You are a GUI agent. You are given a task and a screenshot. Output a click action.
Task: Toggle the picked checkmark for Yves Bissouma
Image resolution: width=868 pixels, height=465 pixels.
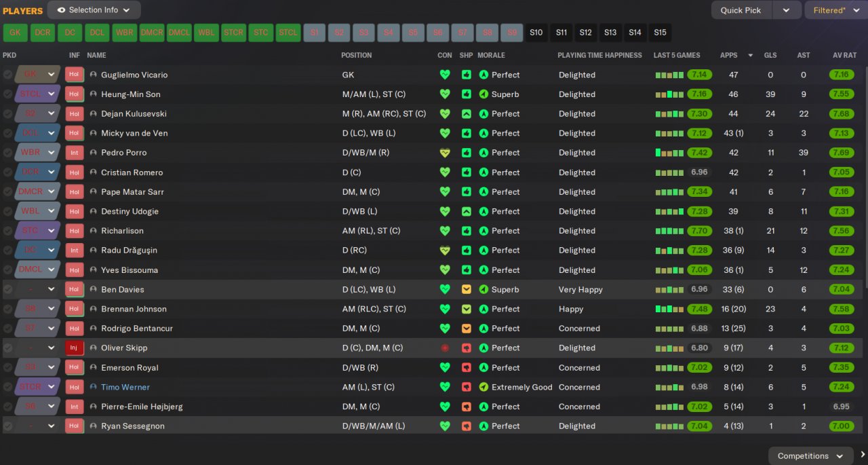(7, 270)
